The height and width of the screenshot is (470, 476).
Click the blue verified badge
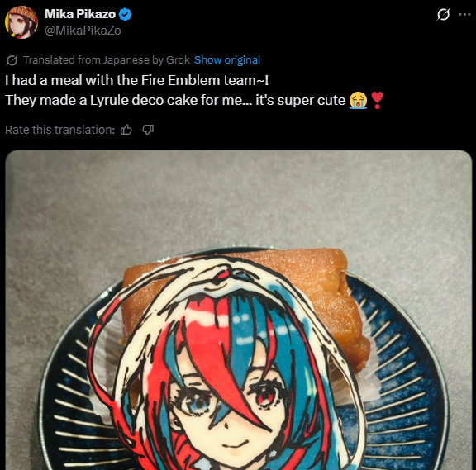tap(125, 14)
